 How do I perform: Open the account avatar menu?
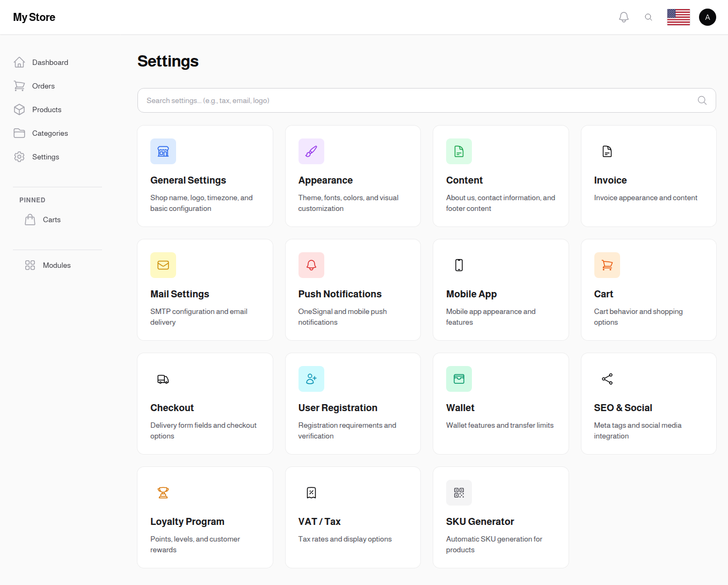coord(707,17)
